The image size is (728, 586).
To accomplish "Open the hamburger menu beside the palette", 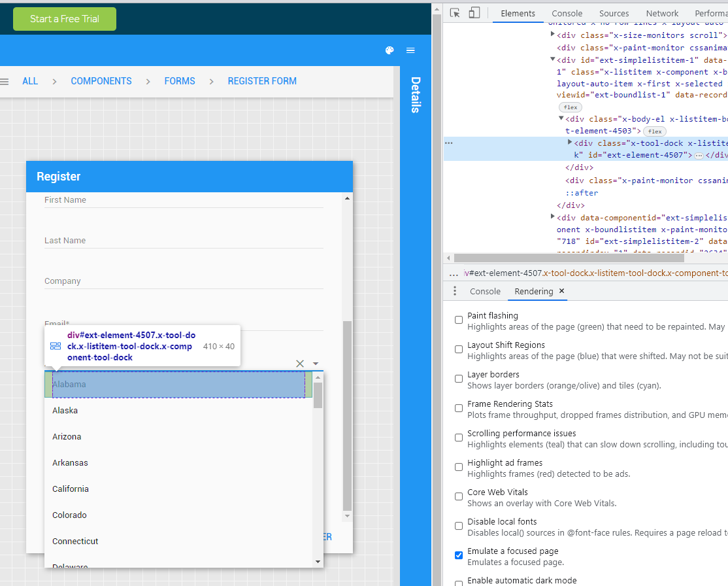I will 410,51.
